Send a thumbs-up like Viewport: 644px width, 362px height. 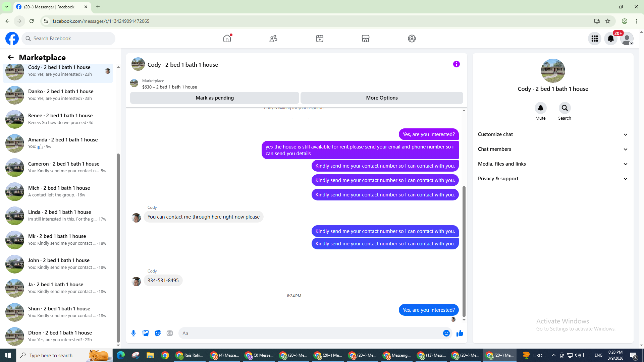[x=460, y=333]
